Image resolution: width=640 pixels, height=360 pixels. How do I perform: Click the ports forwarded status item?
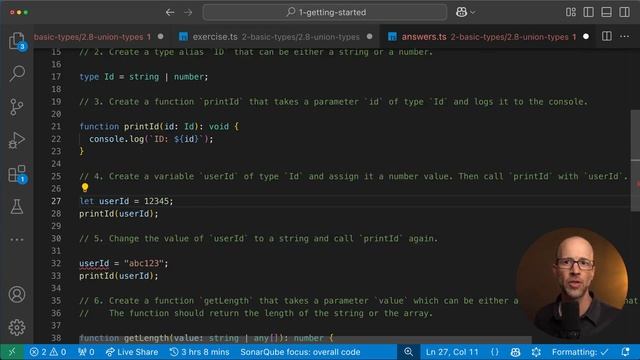coord(86,352)
